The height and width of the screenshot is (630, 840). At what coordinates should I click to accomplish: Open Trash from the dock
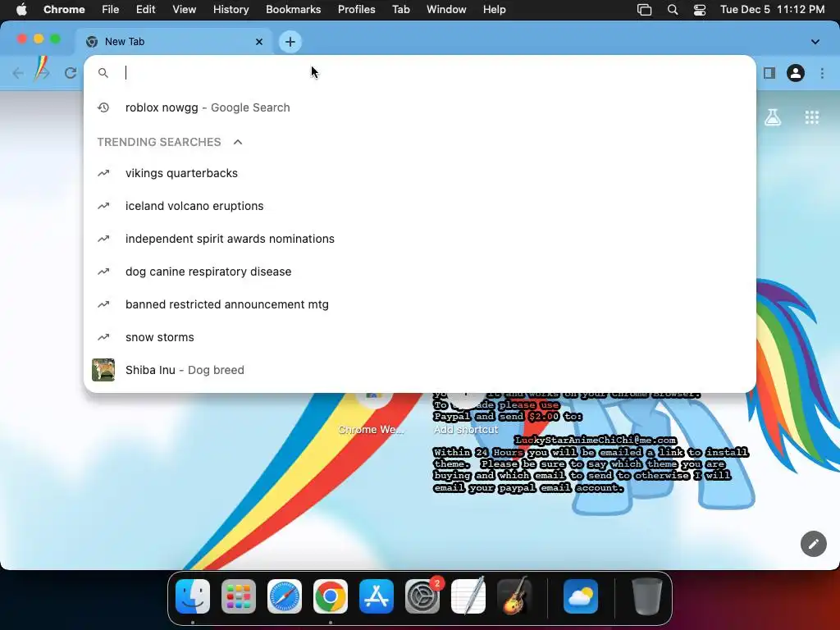(x=647, y=596)
